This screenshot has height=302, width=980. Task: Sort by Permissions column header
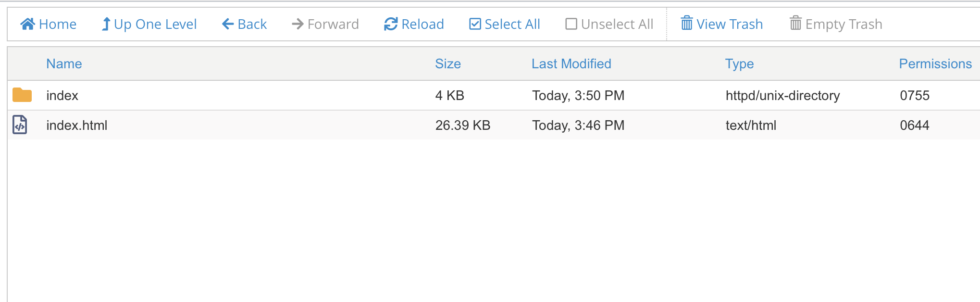coord(935,63)
